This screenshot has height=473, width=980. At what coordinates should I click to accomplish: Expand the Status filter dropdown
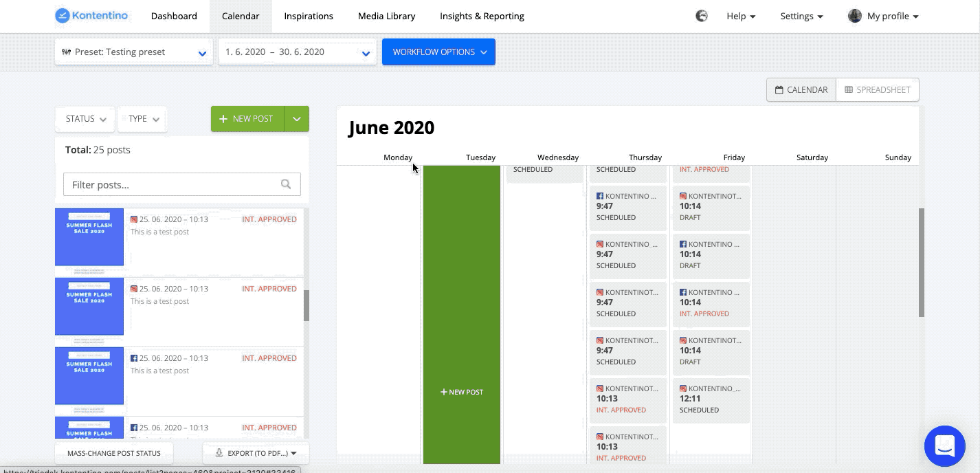point(85,119)
